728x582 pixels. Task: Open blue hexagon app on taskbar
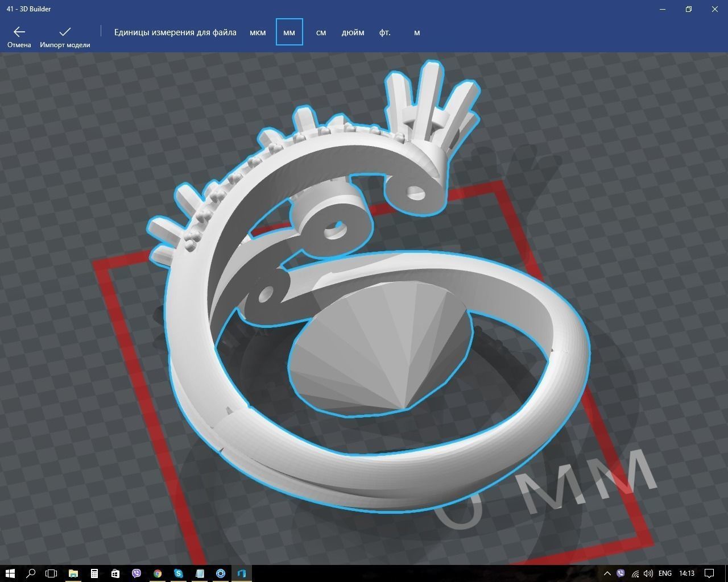(x=221, y=573)
